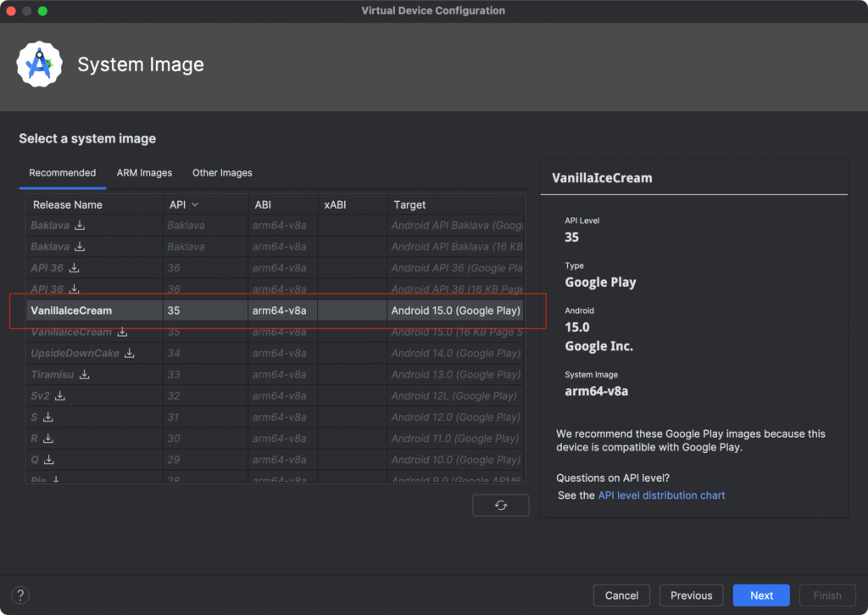This screenshot has height=615, width=868.
Task: Download the Android 12.0 S image
Action: (x=48, y=417)
